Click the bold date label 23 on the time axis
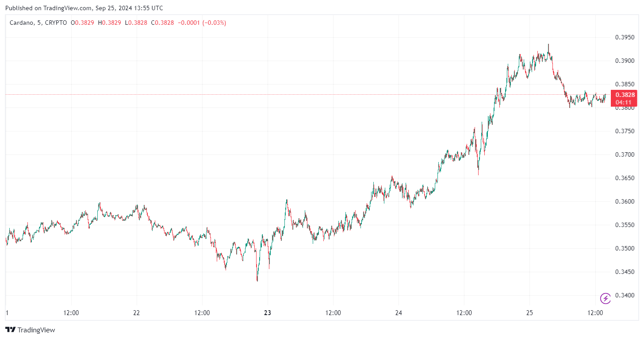Screen dimensions: 644x339 (x=267, y=313)
